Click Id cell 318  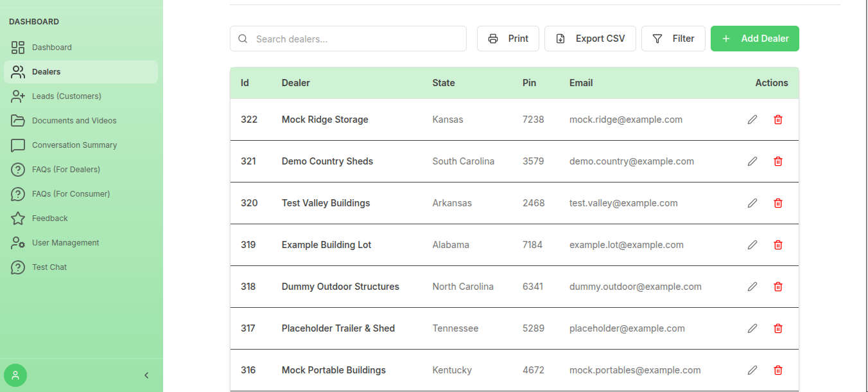coord(248,287)
